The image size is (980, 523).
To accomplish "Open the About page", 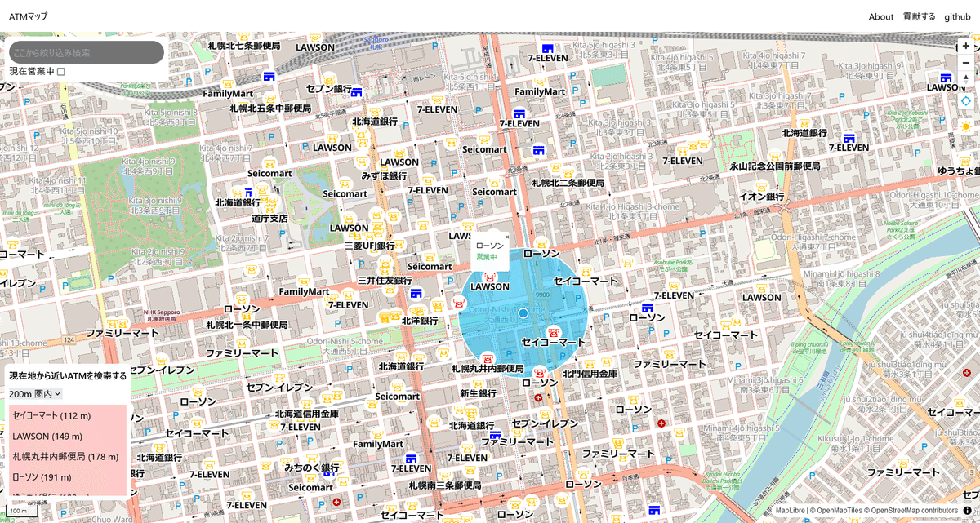I will [x=881, y=16].
